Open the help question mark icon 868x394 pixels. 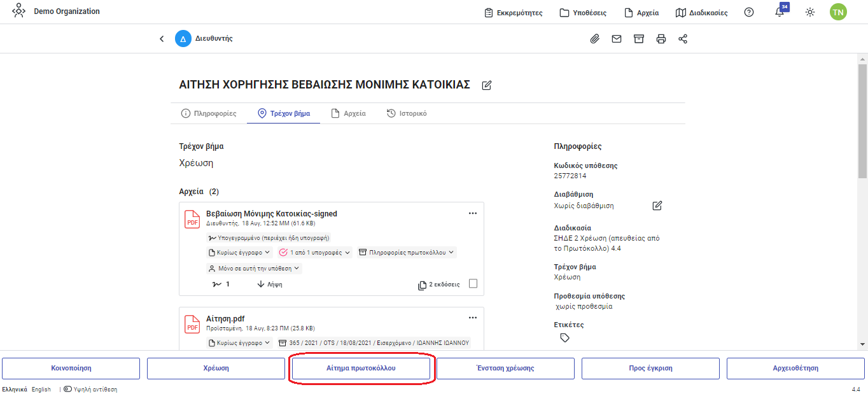click(x=749, y=12)
